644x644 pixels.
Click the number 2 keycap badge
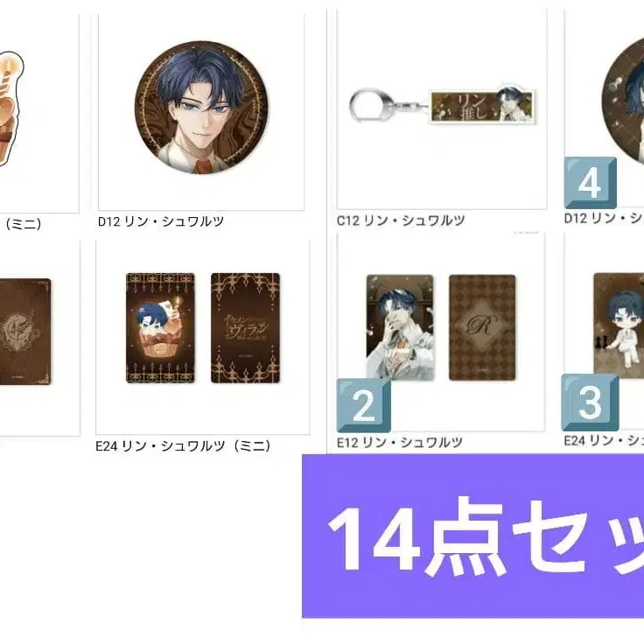(364, 405)
